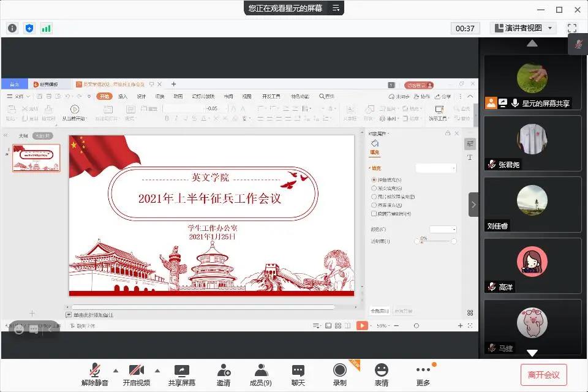Open the 聊天 chat window
The image size is (588, 392).
click(298, 375)
